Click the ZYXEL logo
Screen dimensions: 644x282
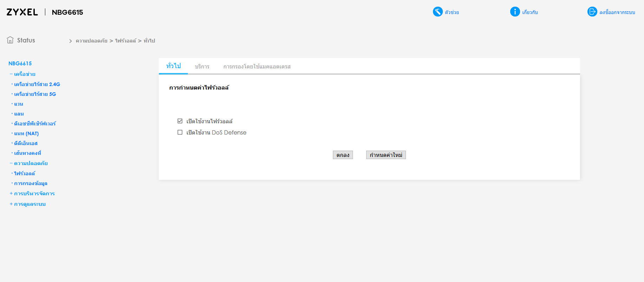coord(22,12)
